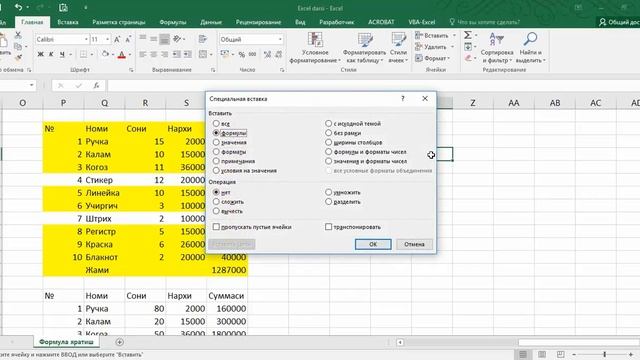Toggle Bold (Ж) formatting
Screen dimensions: 640x360
40,54
